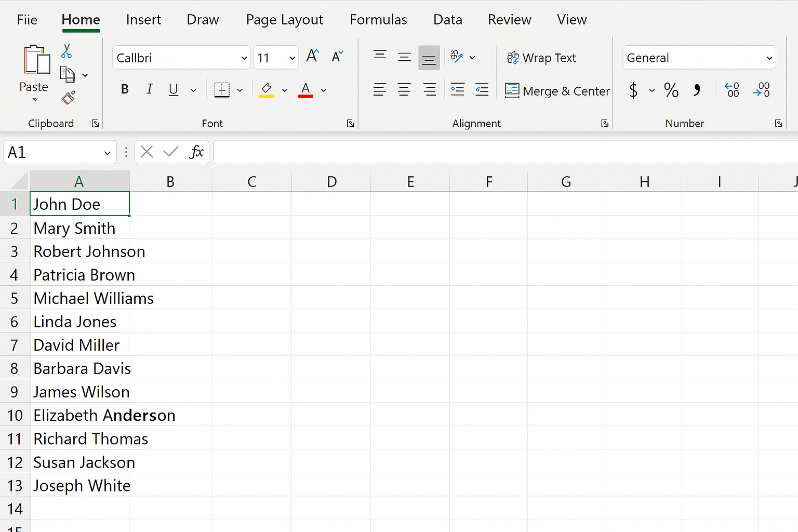Click into the formula bar input
The height and width of the screenshot is (532, 798).
tap(506, 152)
